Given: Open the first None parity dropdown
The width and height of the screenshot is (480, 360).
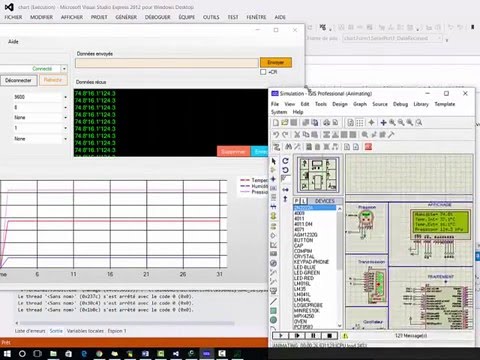Looking at the screenshot, I should pyautogui.click(x=65, y=118).
